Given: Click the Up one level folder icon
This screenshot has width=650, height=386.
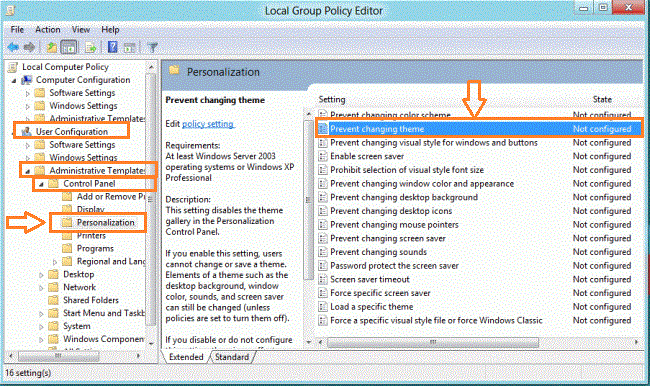Looking at the screenshot, I should (x=51, y=47).
